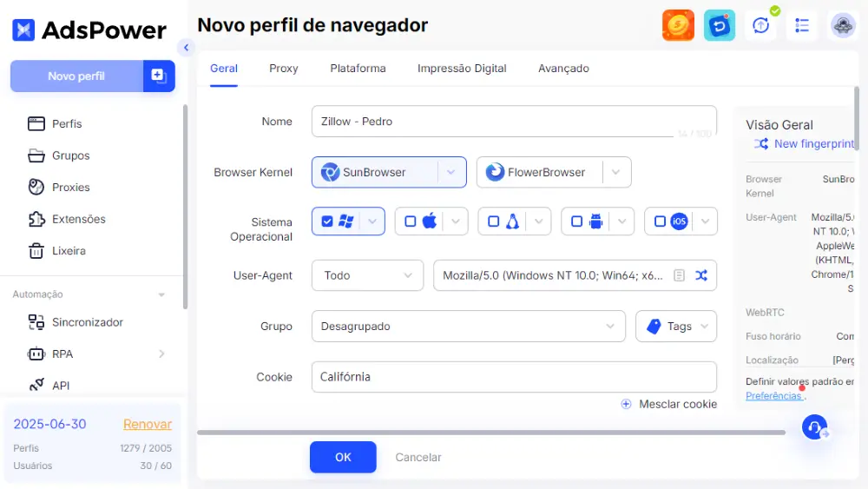The height and width of the screenshot is (489, 868).
Task: Click the Renovar link
Action: point(148,424)
